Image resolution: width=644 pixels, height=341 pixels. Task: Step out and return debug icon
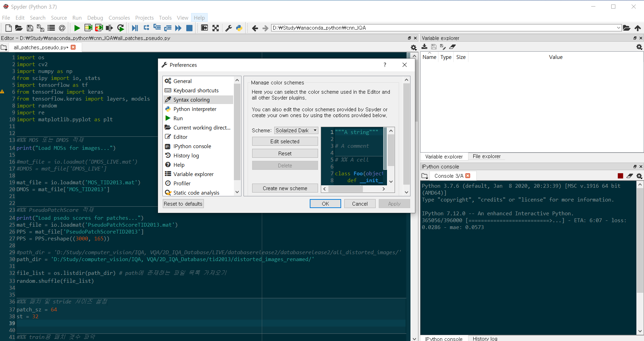(168, 28)
